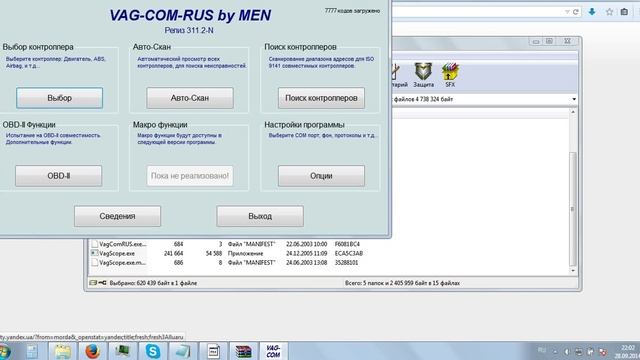Open Skype from the taskbar
This screenshot has height=360, width=640.
(x=153, y=351)
